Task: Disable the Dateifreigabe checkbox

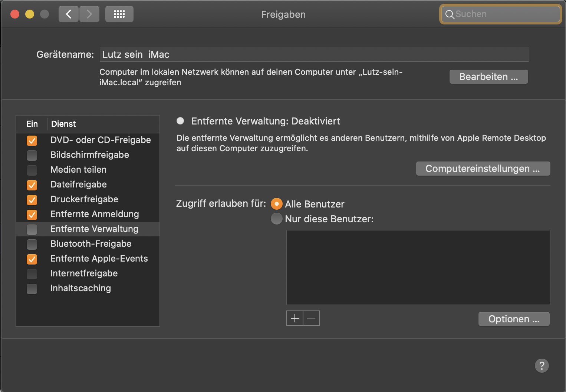Action: pos(32,185)
